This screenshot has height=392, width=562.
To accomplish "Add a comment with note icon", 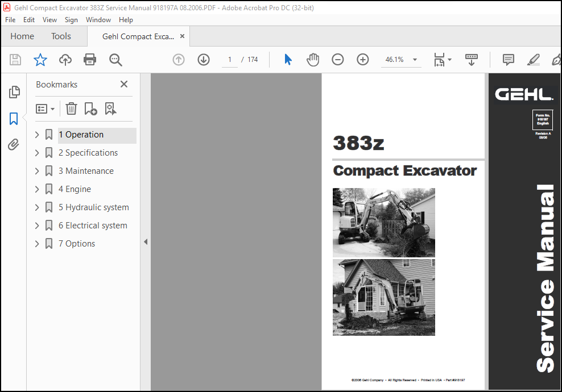I will tap(508, 60).
